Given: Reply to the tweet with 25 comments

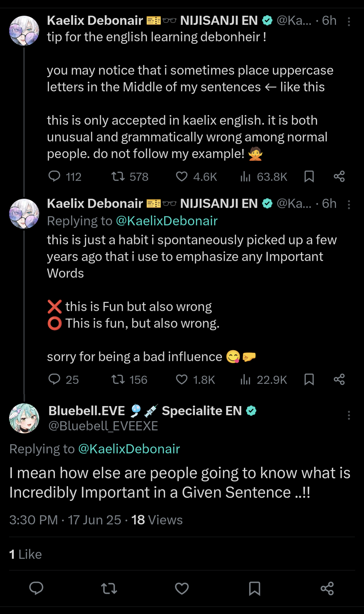Looking at the screenshot, I should pos(54,379).
